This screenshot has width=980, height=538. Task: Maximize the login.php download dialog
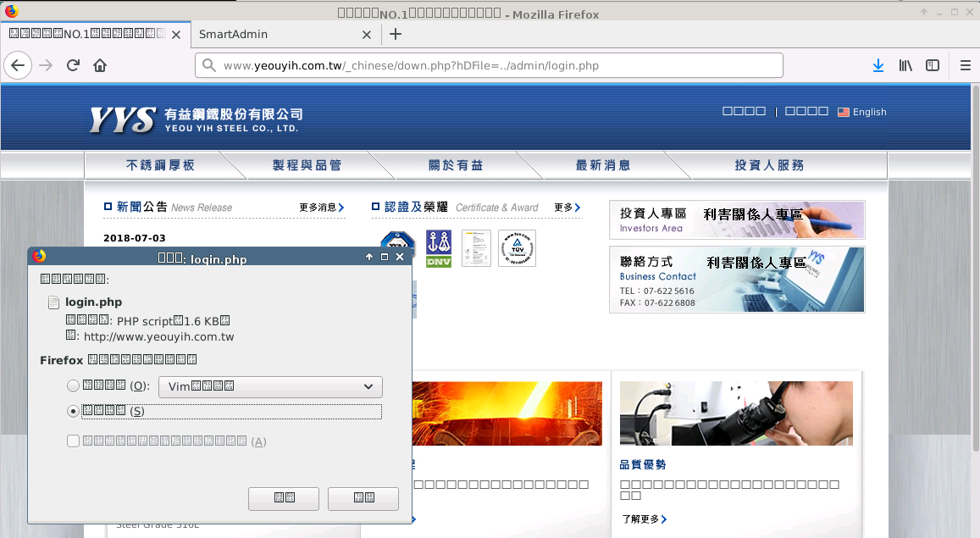pos(385,257)
